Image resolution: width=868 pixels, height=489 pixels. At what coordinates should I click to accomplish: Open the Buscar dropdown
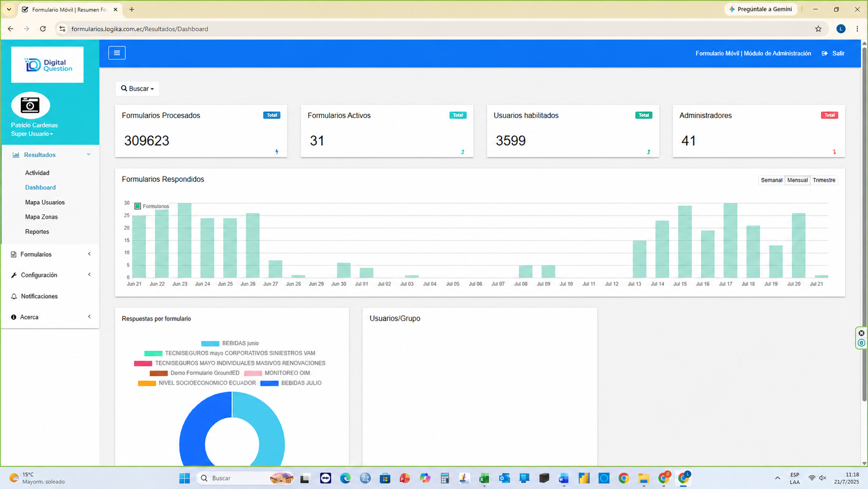[x=138, y=89]
